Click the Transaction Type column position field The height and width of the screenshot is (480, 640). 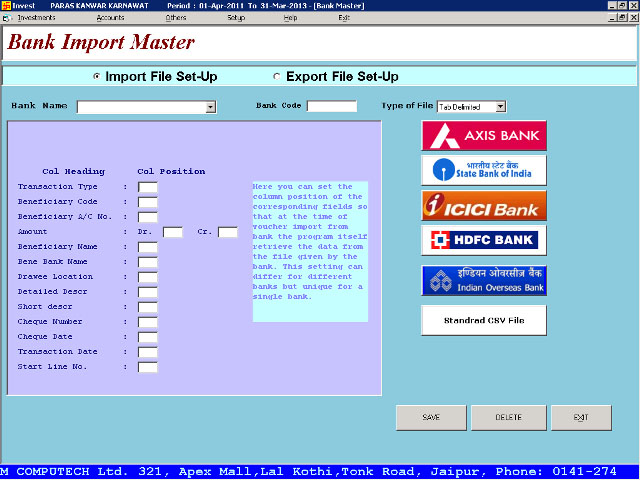pos(148,187)
